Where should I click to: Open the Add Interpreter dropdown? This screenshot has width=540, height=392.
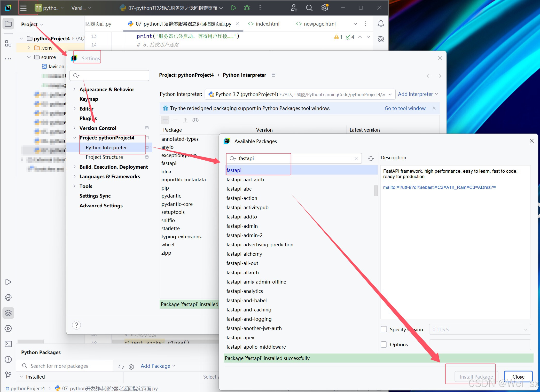tap(418, 94)
